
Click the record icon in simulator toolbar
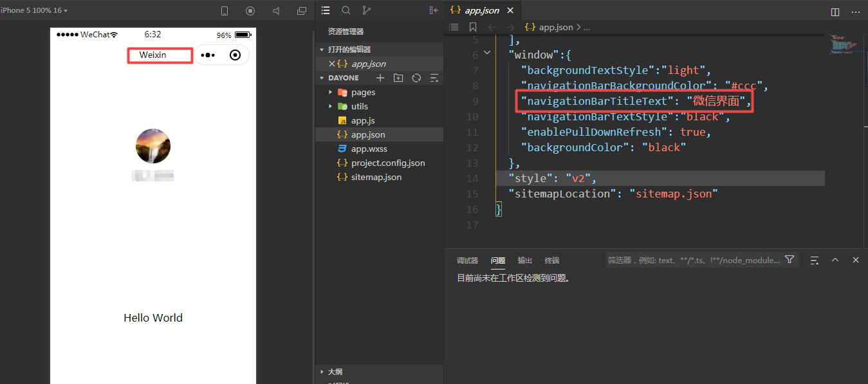tap(250, 11)
